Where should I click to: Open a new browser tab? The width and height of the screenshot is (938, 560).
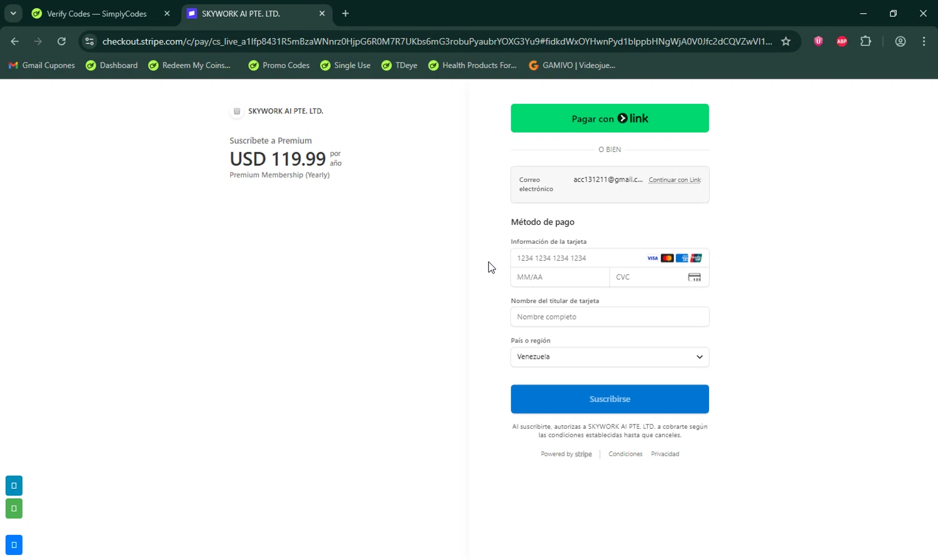tap(345, 14)
